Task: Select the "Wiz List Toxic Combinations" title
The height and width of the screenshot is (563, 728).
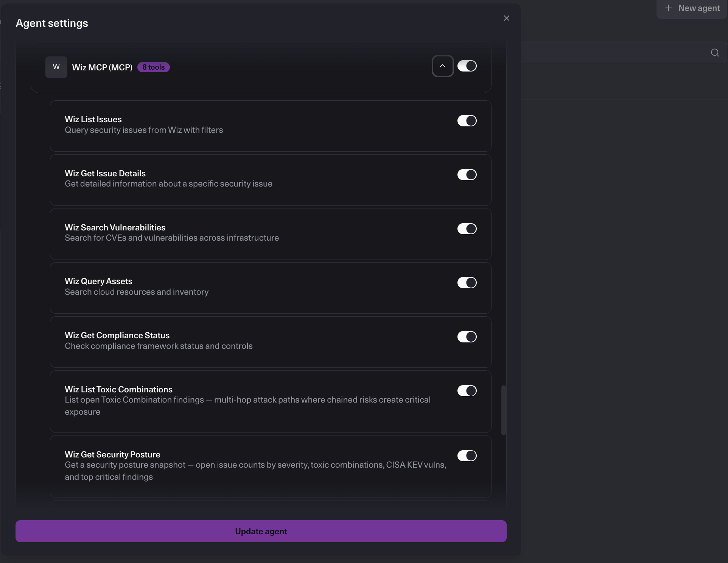Action: click(118, 389)
